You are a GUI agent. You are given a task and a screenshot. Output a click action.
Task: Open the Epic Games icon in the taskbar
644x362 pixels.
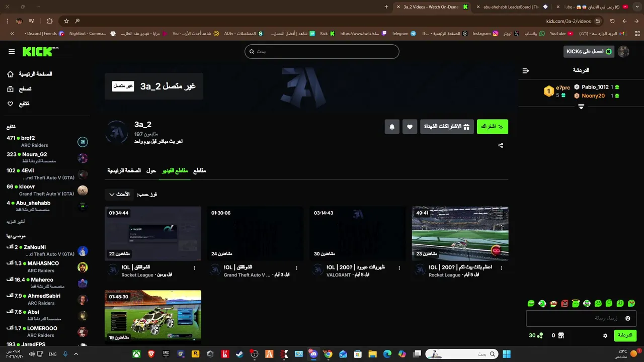[x=166, y=354]
